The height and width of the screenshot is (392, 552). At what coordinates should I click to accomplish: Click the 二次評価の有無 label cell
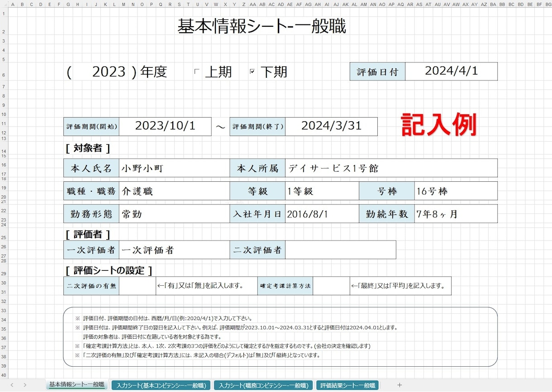91,286
